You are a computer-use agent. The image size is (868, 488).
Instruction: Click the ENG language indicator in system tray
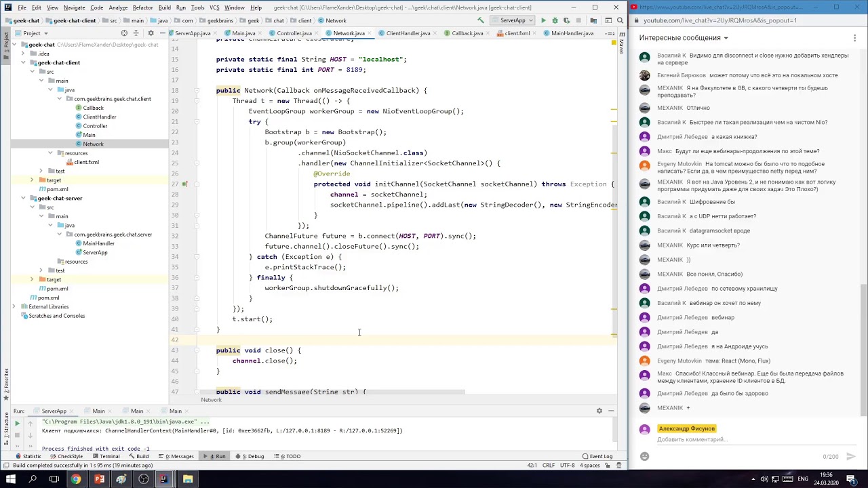coord(803,479)
